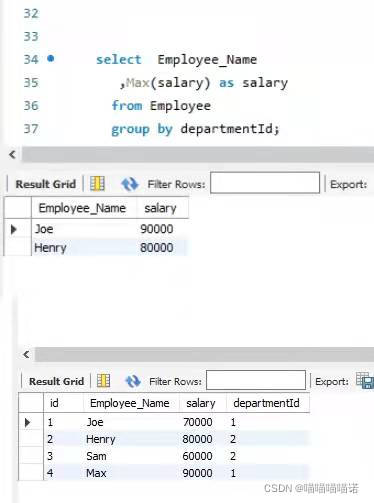Click the lower Filter Rows input box
Screen dimensions: 374x503
pos(256,380)
